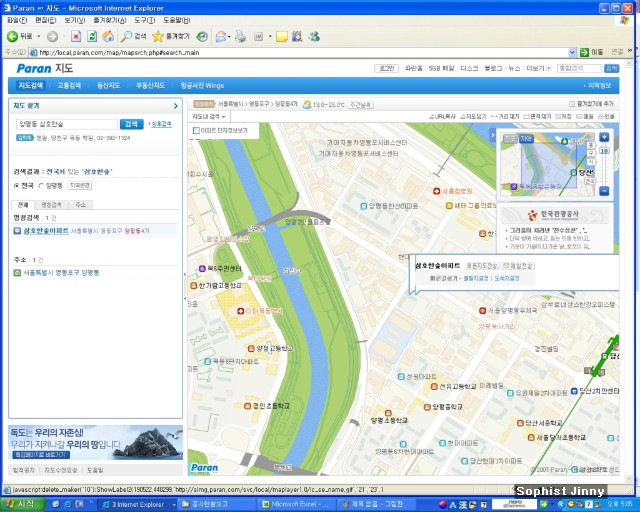
Task: Open the History icon in IE toolbar
Action: click(202, 37)
